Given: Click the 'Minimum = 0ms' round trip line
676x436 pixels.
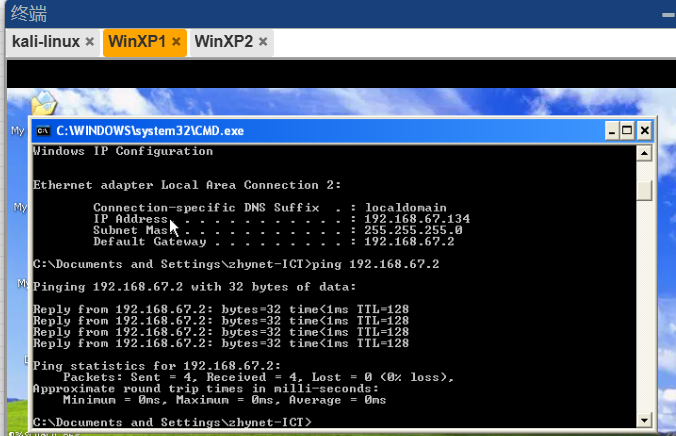Looking at the screenshot, I should (x=224, y=400).
